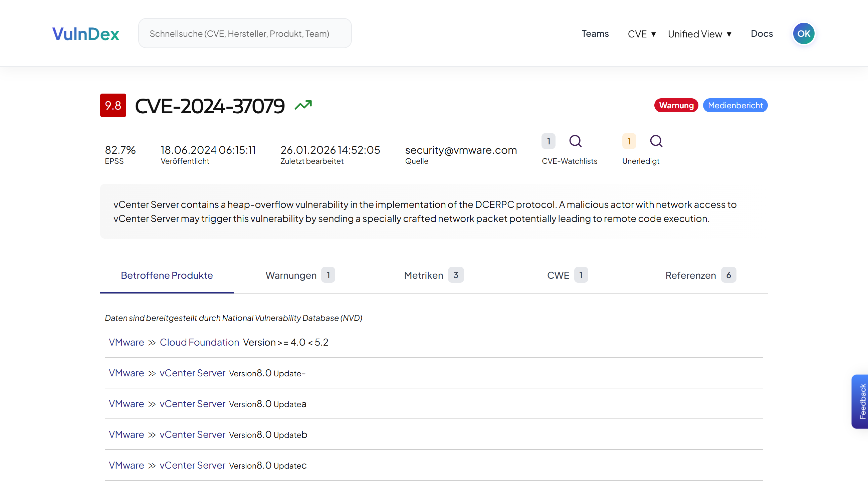Click inside the Schnellsuche search field
Screen dimensions: 868x488
tap(245, 33)
